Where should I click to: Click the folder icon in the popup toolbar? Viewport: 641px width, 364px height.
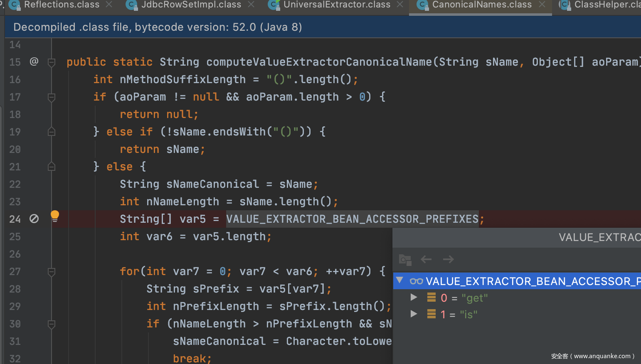(405, 260)
